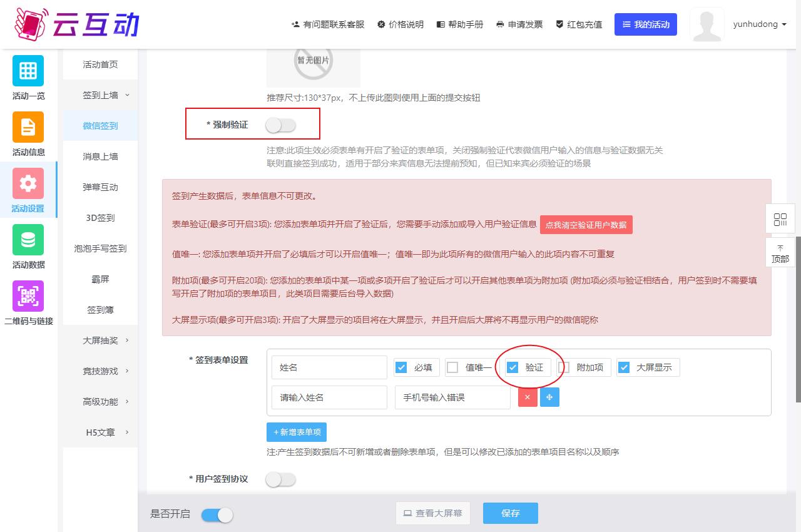Select 微信签到 in the side menu
801x532 pixels.
click(x=100, y=126)
